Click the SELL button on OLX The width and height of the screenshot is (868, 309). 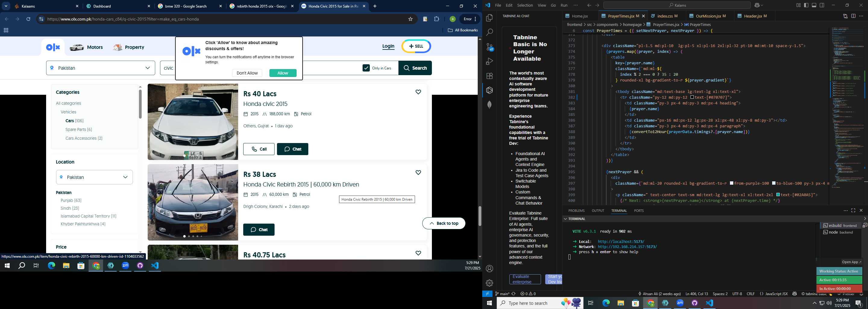pos(416,46)
